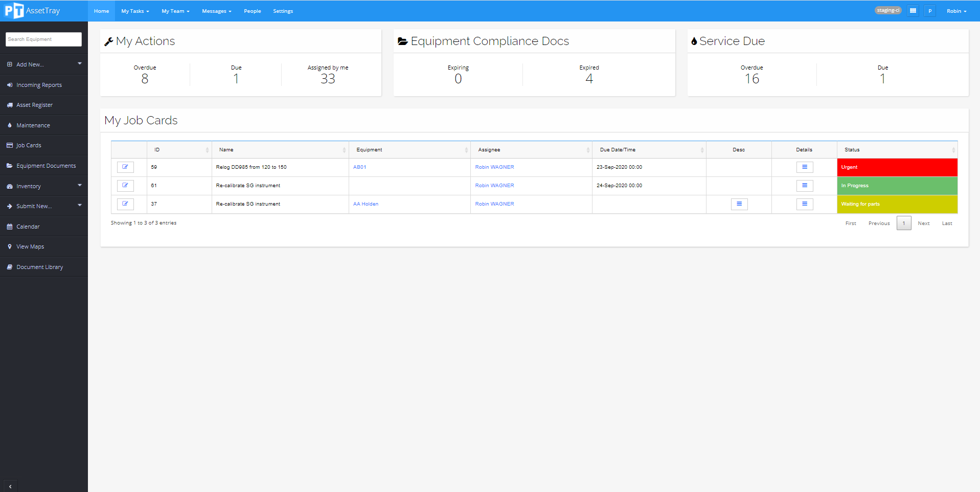The width and height of the screenshot is (980, 492).
Task: Sort table by Status column
Action: (897, 150)
